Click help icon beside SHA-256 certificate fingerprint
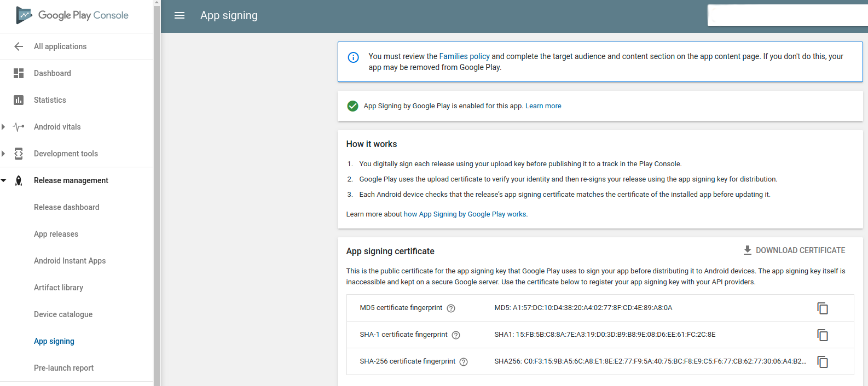This screenshot has width=868, height=386. click(464, 362)
